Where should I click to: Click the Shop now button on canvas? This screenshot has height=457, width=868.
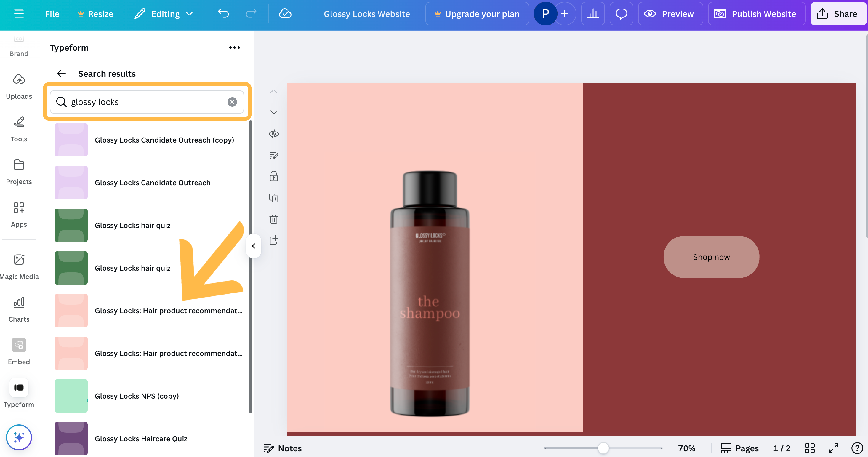711,257
